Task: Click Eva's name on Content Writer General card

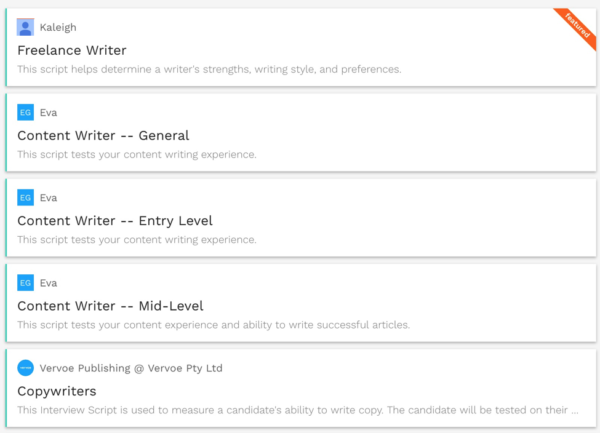Action: point(48,112)
